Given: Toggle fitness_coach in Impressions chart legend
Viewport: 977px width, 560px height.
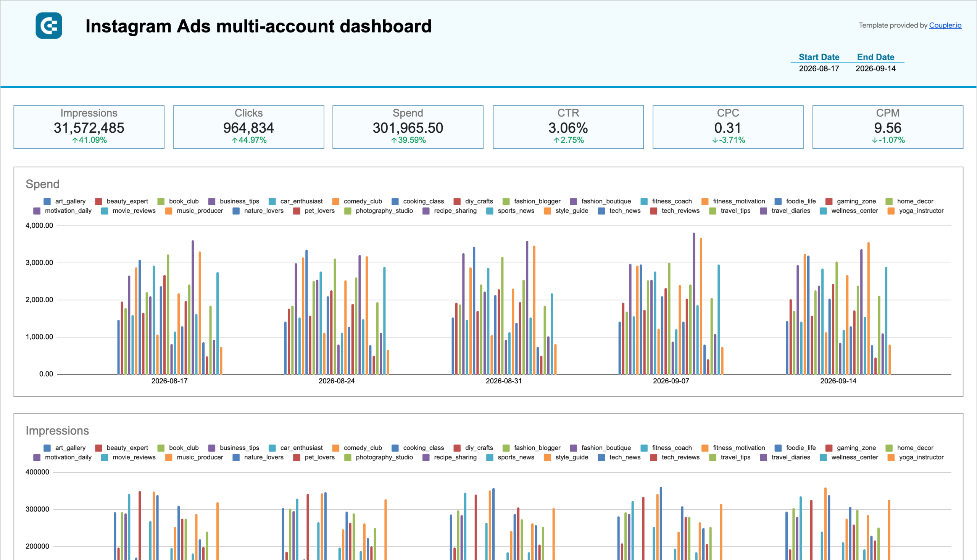Looking at the screenshot, I should coord(666,448).
